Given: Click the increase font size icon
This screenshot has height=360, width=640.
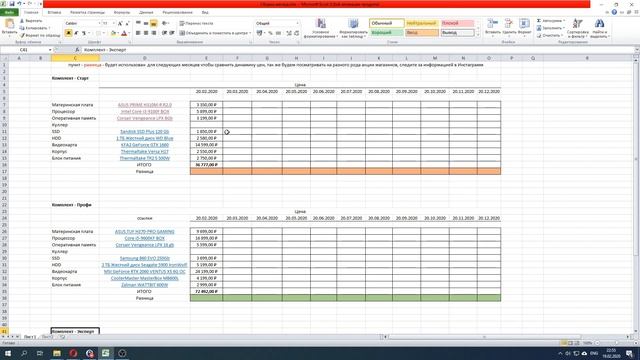Looking at the screenshot, I should pyautogui.click(x=120, y=24).
